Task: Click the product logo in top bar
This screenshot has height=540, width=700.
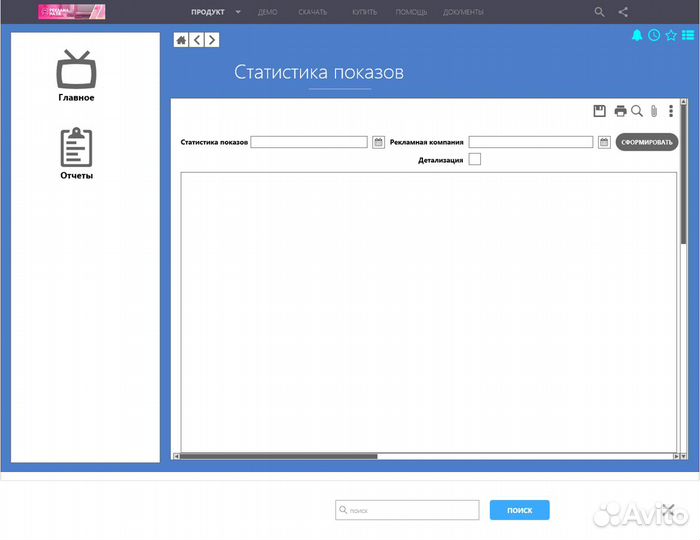Action: 72,12
